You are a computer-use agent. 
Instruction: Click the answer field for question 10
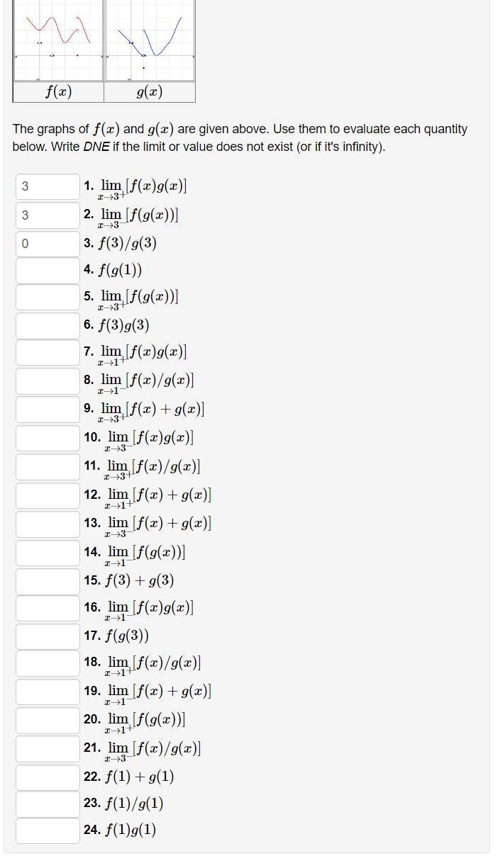point(47,438)
